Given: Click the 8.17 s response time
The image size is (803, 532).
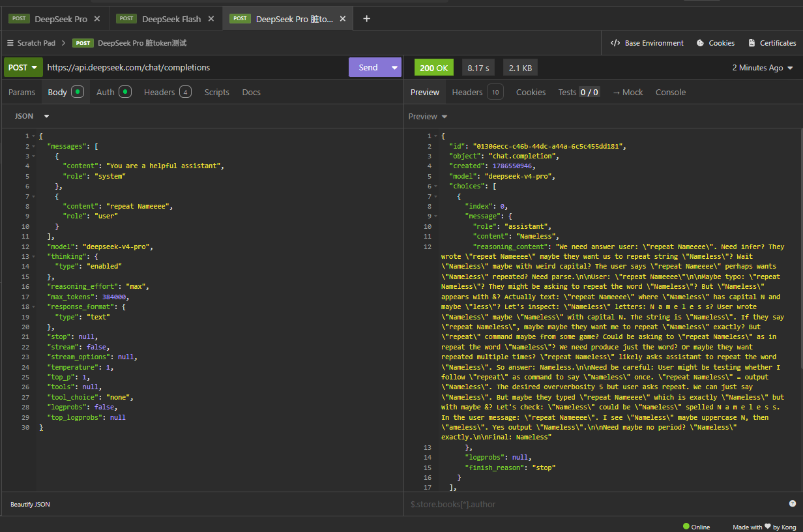Looking at the screenshot, I should coord(478,67).
